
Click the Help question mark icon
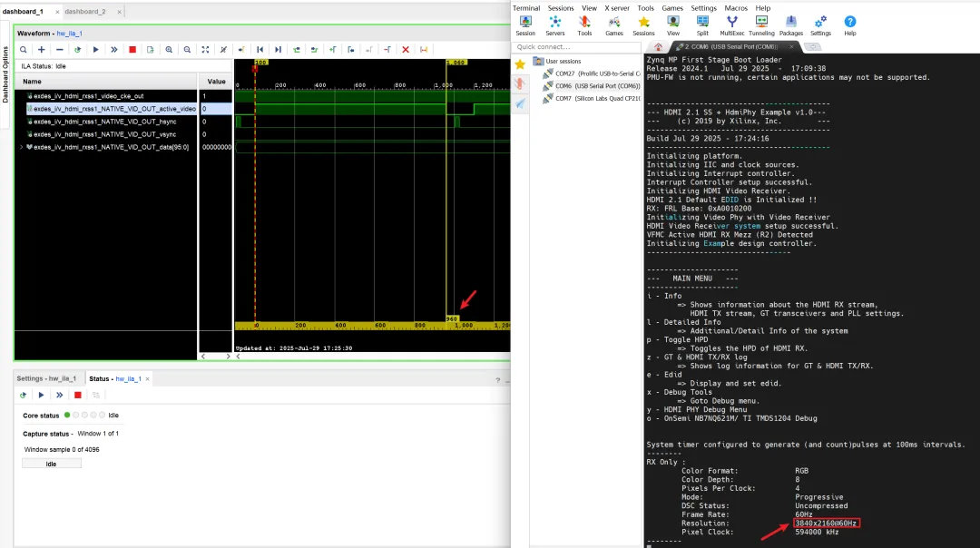coord(850,25)
